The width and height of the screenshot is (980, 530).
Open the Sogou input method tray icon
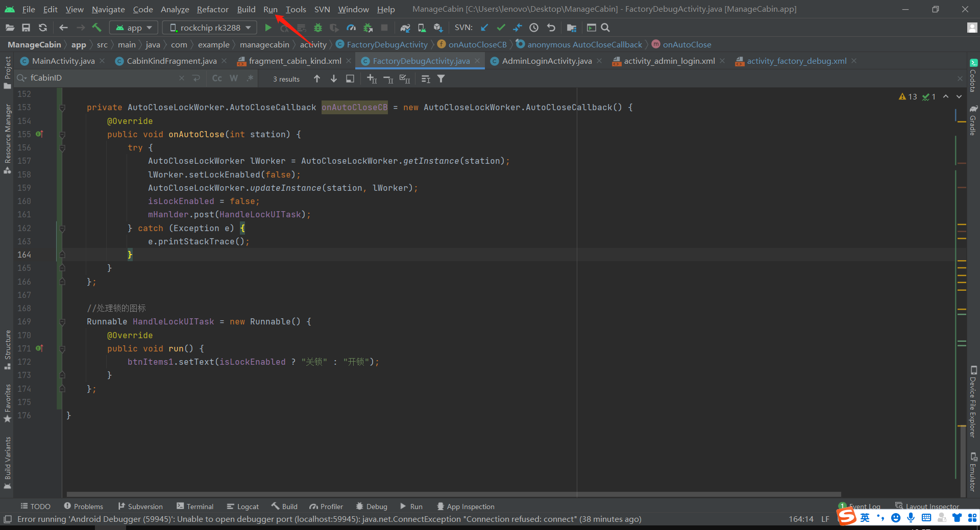pos(846,517)
